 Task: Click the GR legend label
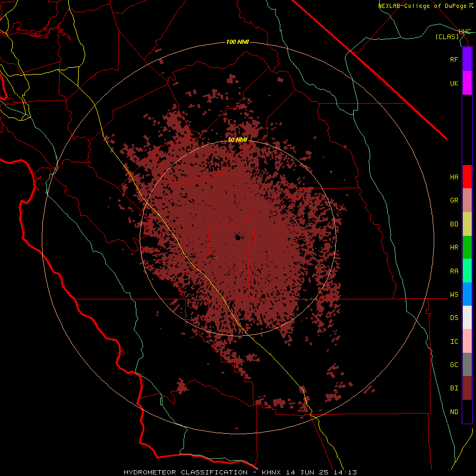(x=454, y=200)
